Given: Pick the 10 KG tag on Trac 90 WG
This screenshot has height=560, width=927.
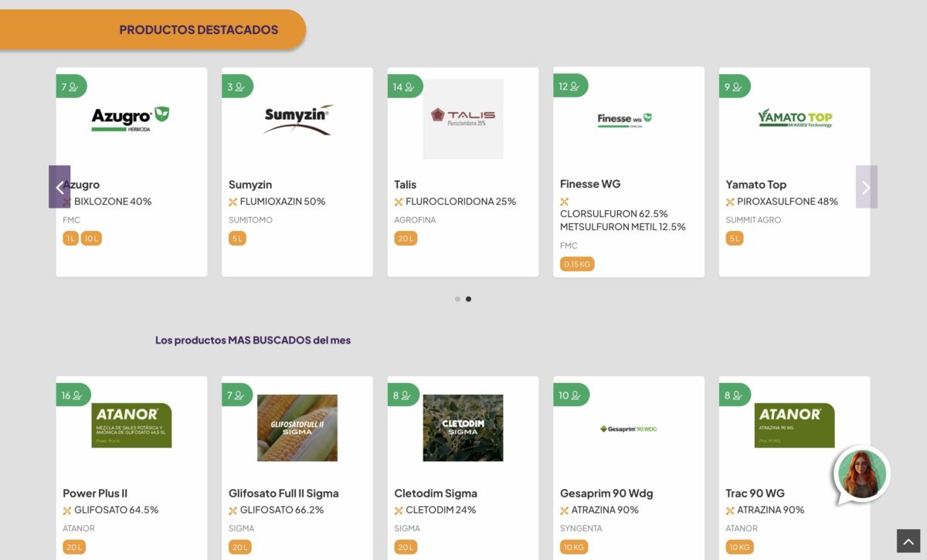Looking at the screenshot, I should pos(739,548).
